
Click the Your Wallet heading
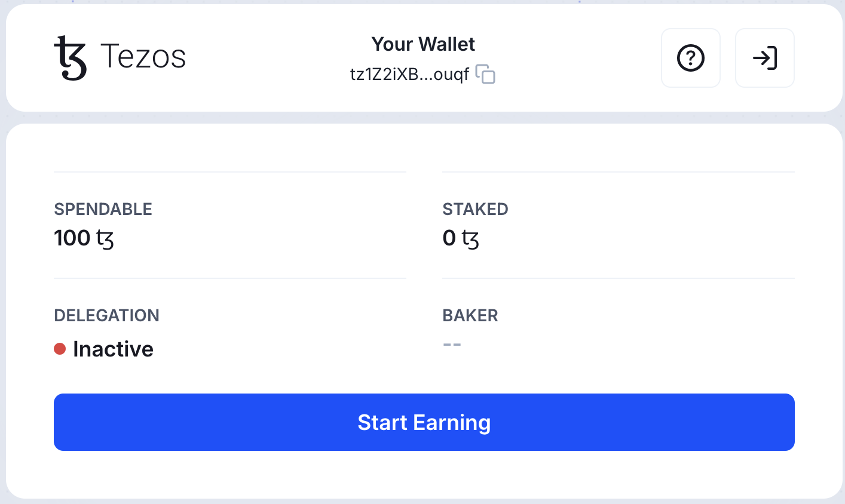tap(423, 44)
